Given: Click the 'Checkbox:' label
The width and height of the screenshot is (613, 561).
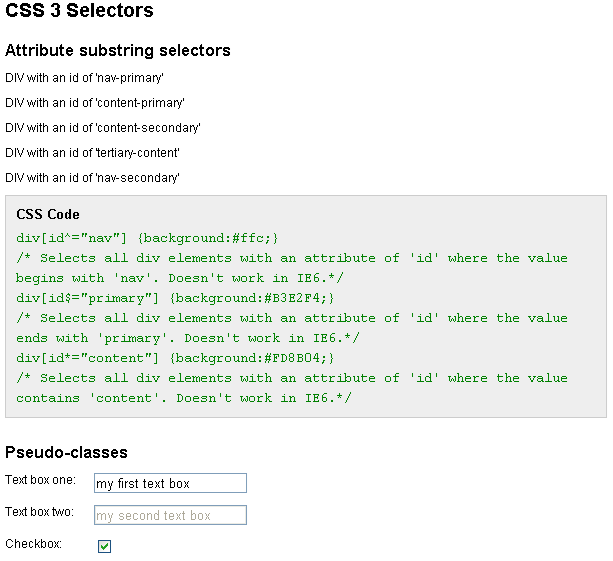Looking at the screenshot, I should (34, 544).
